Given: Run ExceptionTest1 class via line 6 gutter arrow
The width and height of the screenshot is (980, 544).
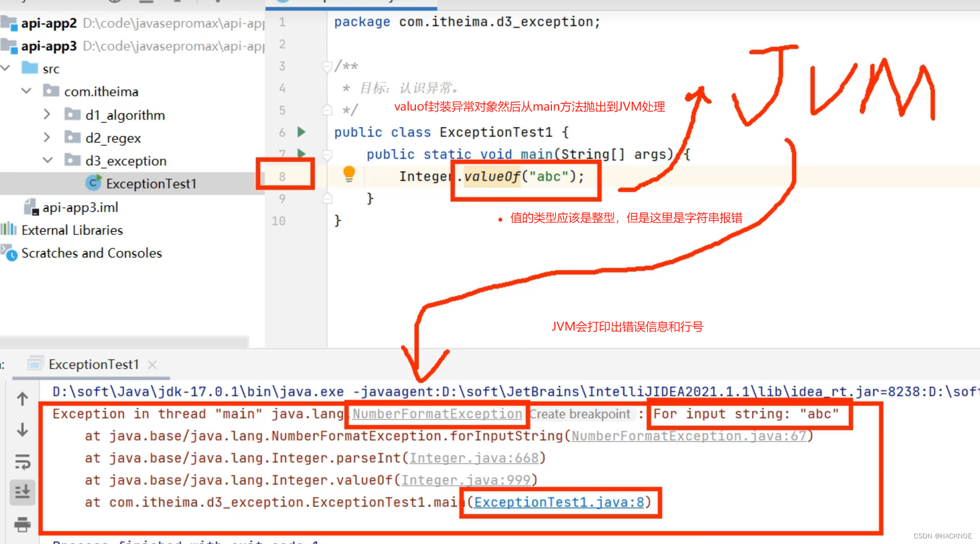Looking at the screenshot, I should tap(301, 132).
